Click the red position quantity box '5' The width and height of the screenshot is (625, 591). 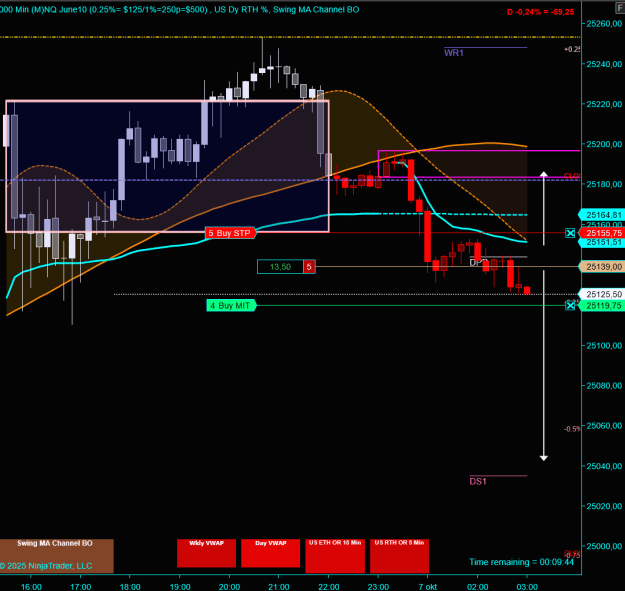309,267
